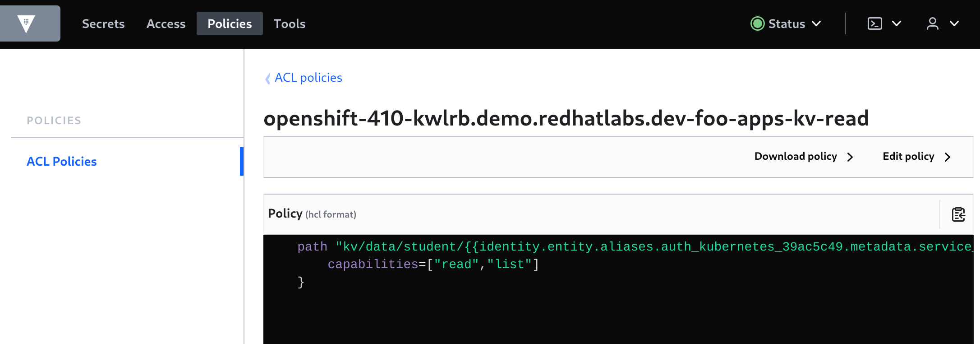Click the Vault logo home icon
The height and width of the screenshot is (344, 980).
(26, 23)
